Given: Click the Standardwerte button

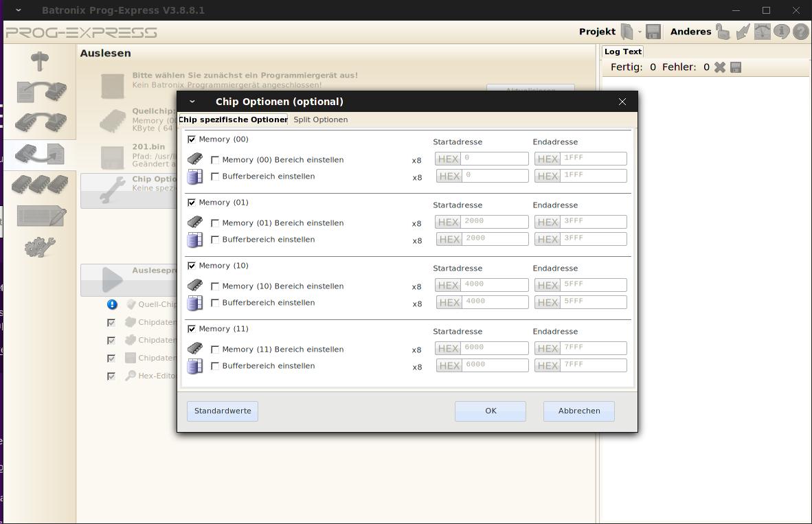Looking at the screenshot, I should coord(223,411).
